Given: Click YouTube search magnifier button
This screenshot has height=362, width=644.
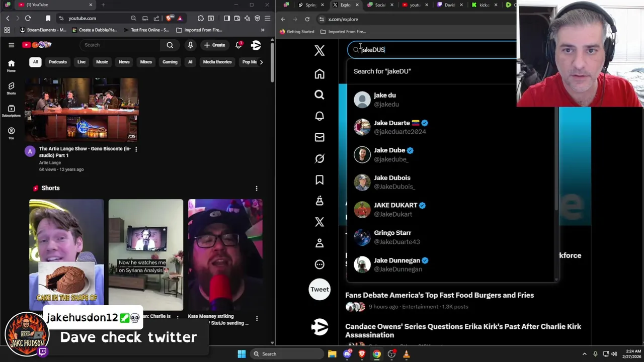Looking at the screenshot, I should point(170,45).
